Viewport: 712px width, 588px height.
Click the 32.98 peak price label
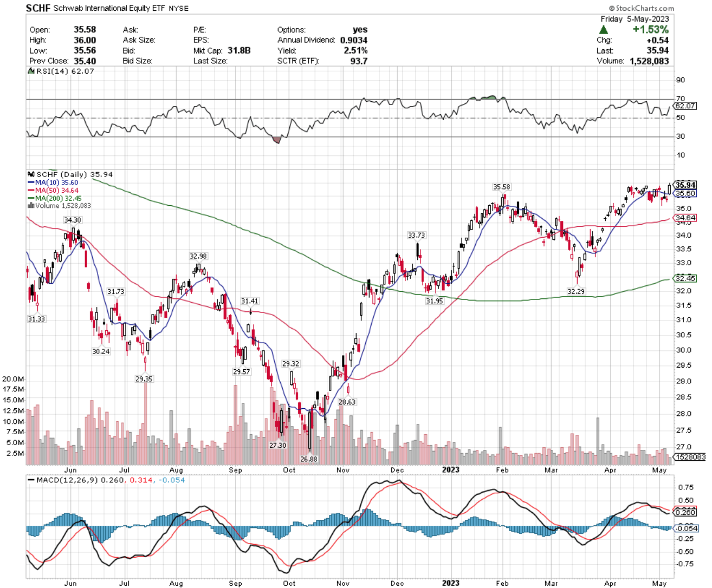point(198,257)
